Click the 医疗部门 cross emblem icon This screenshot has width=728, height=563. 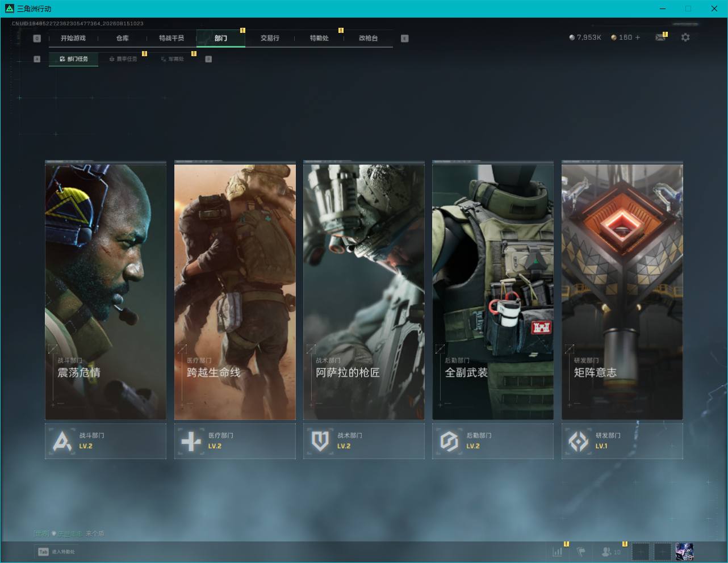[x=191, y=441]
